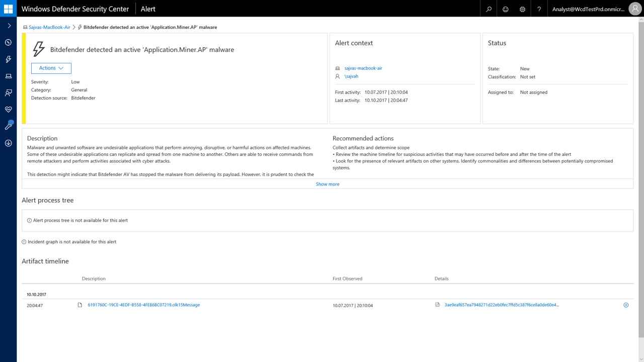Image resolution: width=644 pixels, height=362 pixels.
Task: Open Alerts queue lightning icon in sidebar
Action: (8, 59)
